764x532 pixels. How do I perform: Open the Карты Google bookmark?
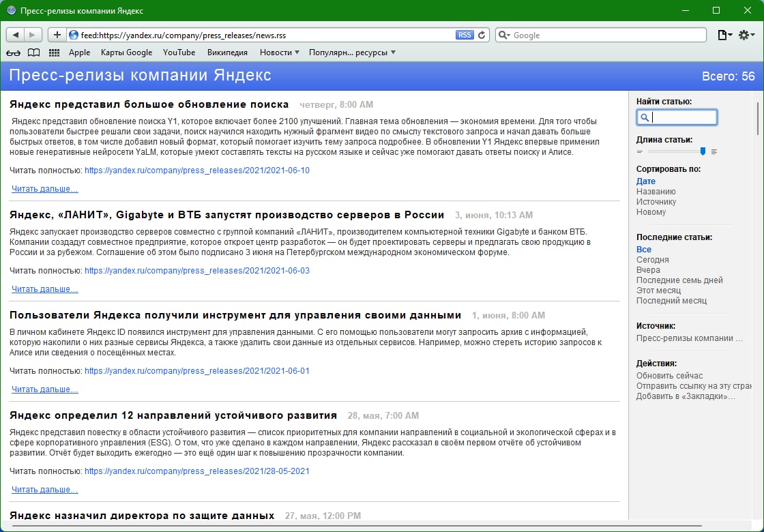[x=127, y=53]
